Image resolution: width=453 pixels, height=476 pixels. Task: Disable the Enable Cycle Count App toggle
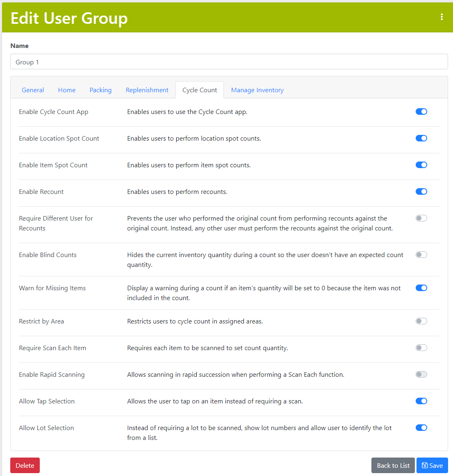421,112
